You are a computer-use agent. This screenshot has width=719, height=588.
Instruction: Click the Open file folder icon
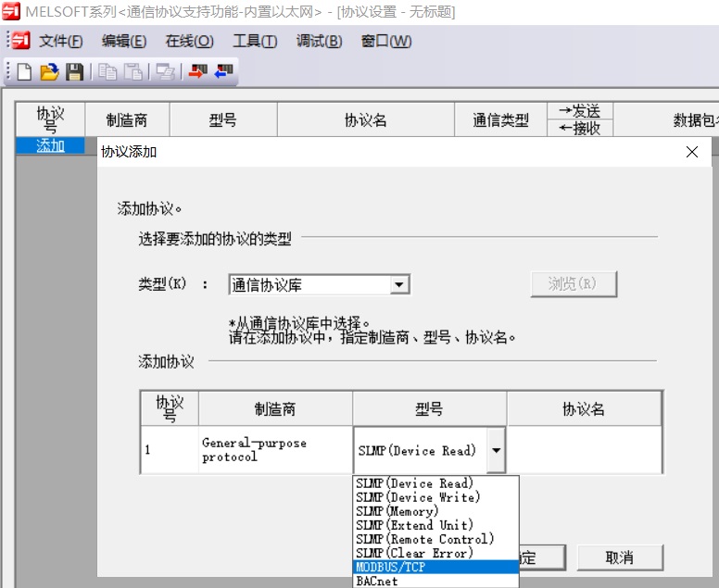(49, 71)
